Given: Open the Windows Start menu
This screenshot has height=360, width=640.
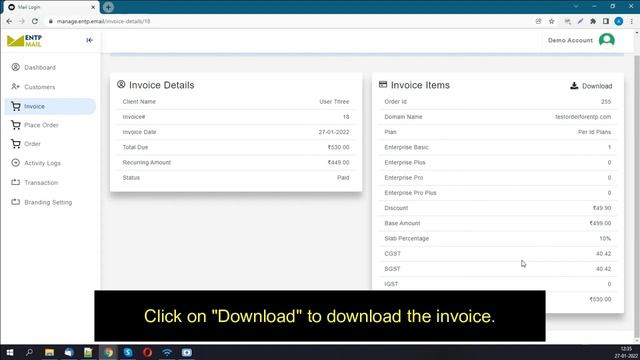Looking at the screenshot, I should (x=10, y=352).
